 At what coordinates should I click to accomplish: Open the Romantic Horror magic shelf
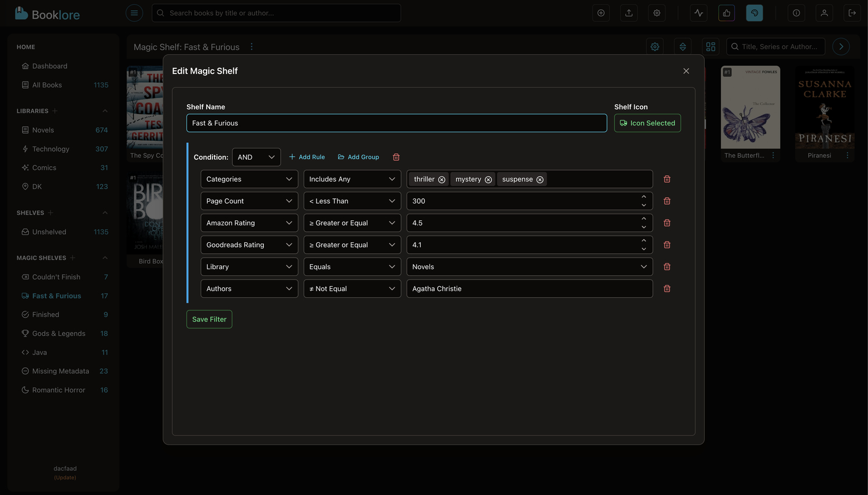pos(58,390)
